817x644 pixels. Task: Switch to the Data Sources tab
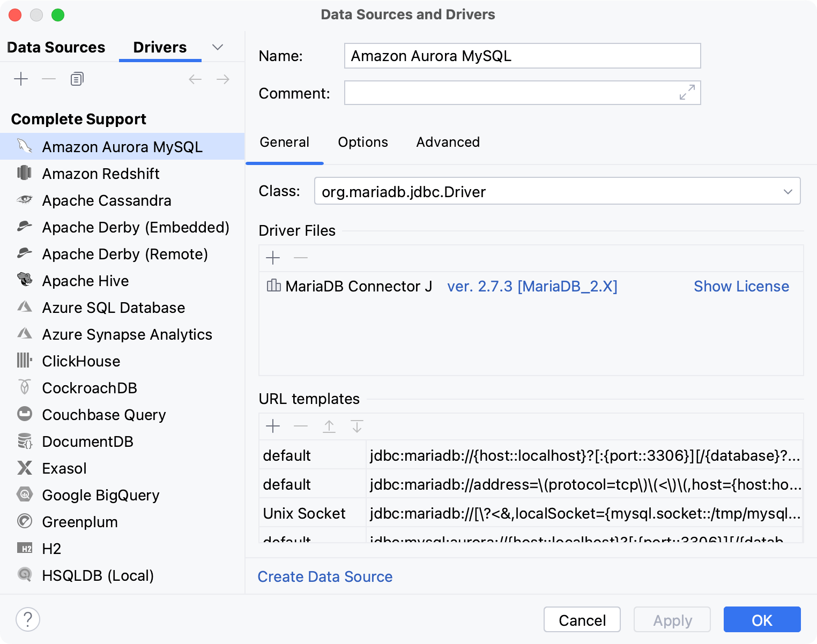(x=56, y=47)
